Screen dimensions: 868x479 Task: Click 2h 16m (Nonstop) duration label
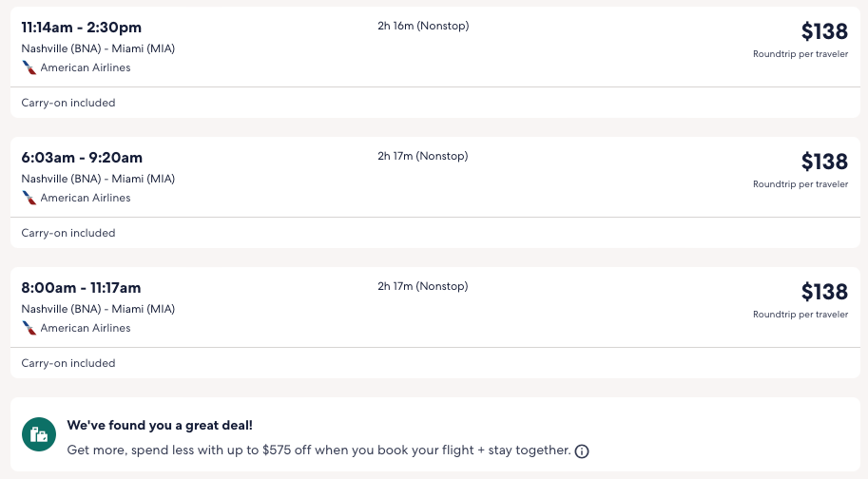click(x=423, y=26)
